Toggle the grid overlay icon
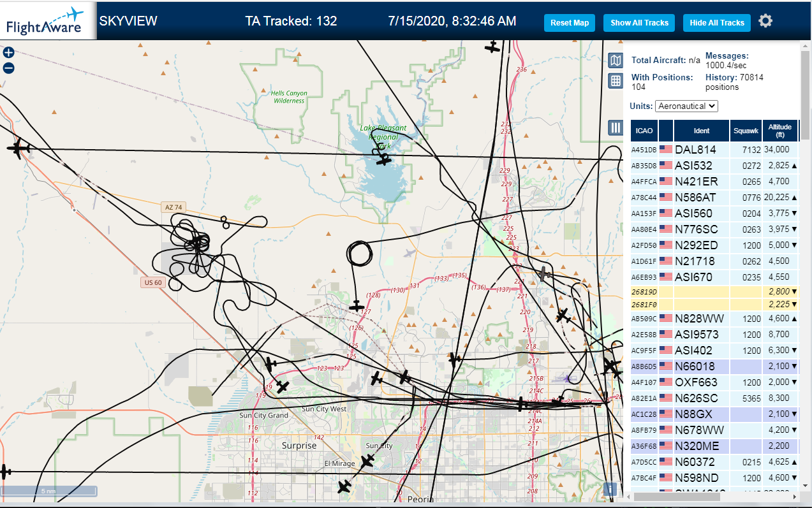The width and height of the screenshot is (812, 508). point(616,81)
